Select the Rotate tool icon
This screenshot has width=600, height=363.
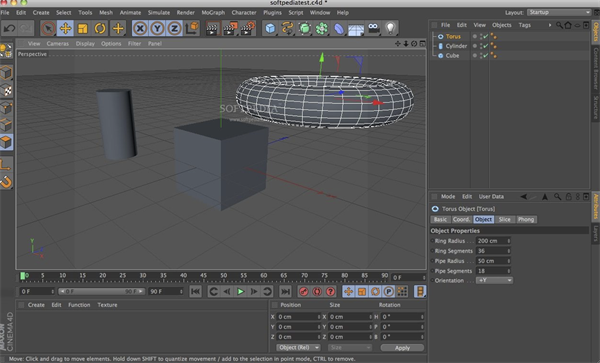(x=100, y=28)
